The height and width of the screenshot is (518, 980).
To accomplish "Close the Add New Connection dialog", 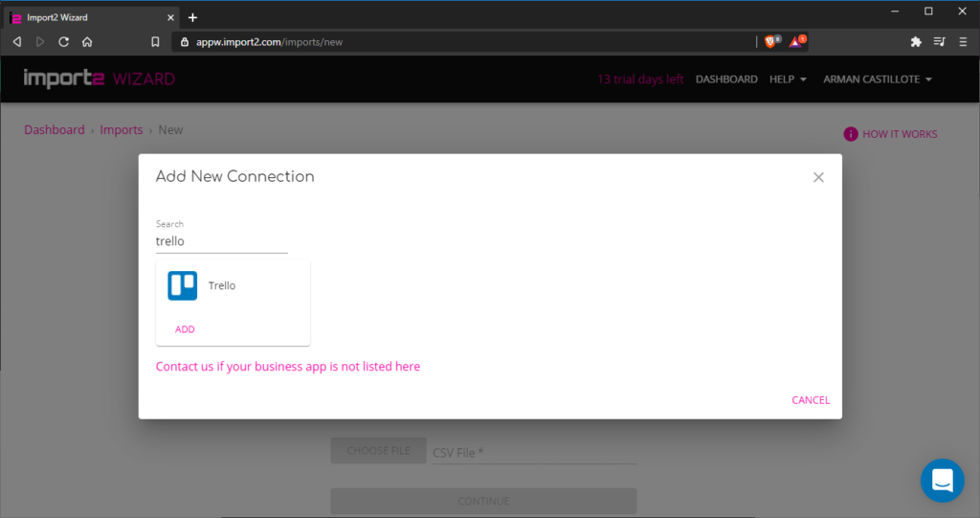I will [x=818, y=177].
